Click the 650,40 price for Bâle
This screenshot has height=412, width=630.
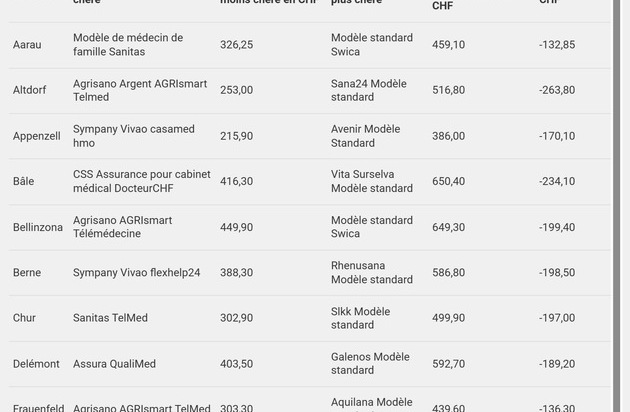[x=448, y=181]
